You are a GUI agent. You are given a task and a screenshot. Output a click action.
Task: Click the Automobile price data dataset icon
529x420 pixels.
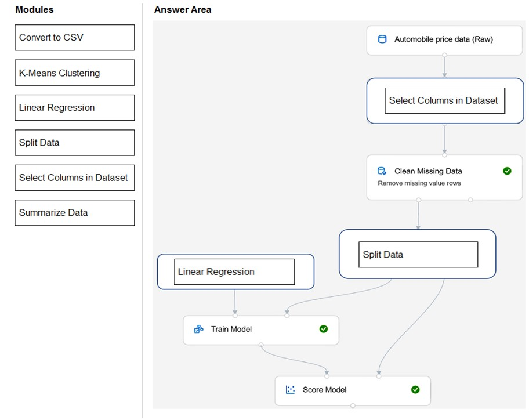click(x=382, y=39)
